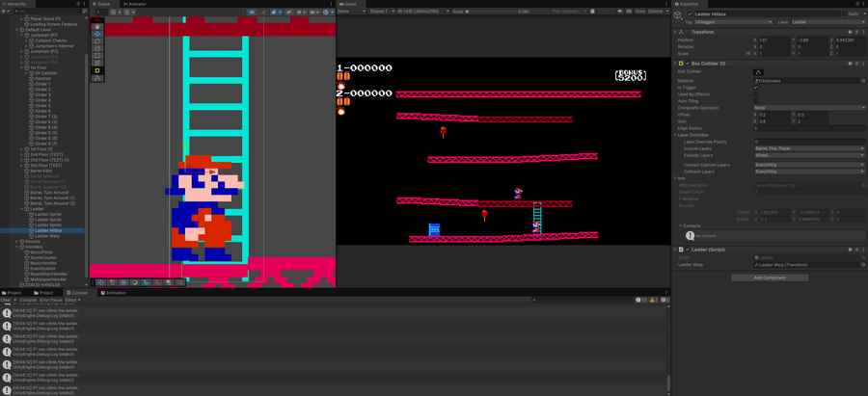This screenshot has width=868, height=396.
Task: Check Used By Effector checkbox
Action: [755, 94]
